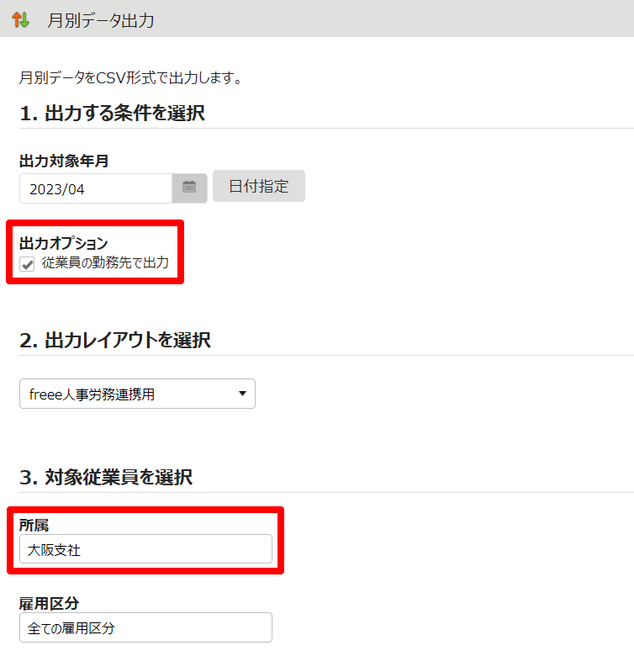This screenshot has height=672, width=634.
Task: Open the freee人事労務連携用 layout dropdown
Action: pyautogui.click(x=137, y=394)
